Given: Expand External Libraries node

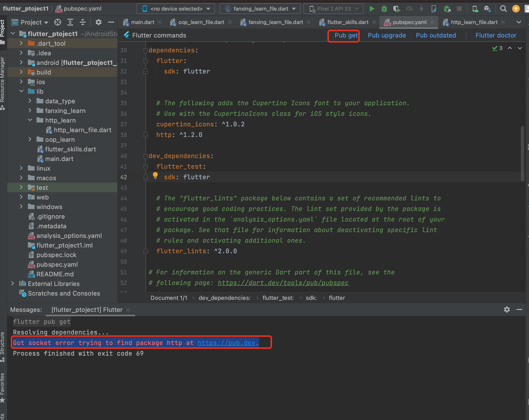Looking at the screenshot, I should (x=13, y=284).
